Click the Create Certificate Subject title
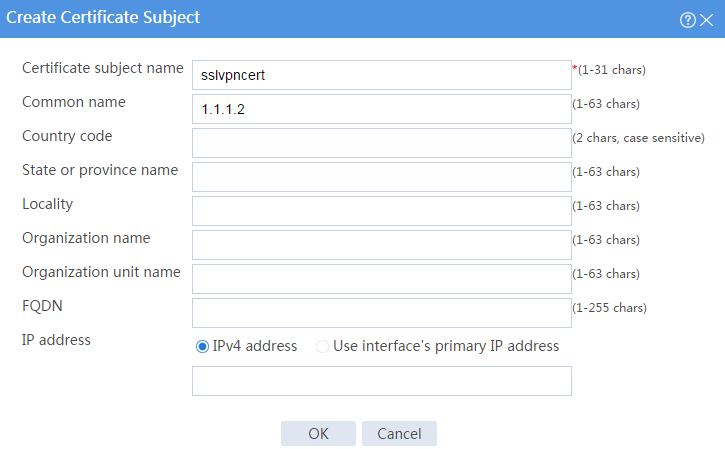Screen dimensions: 725x449 click(103, 18)
